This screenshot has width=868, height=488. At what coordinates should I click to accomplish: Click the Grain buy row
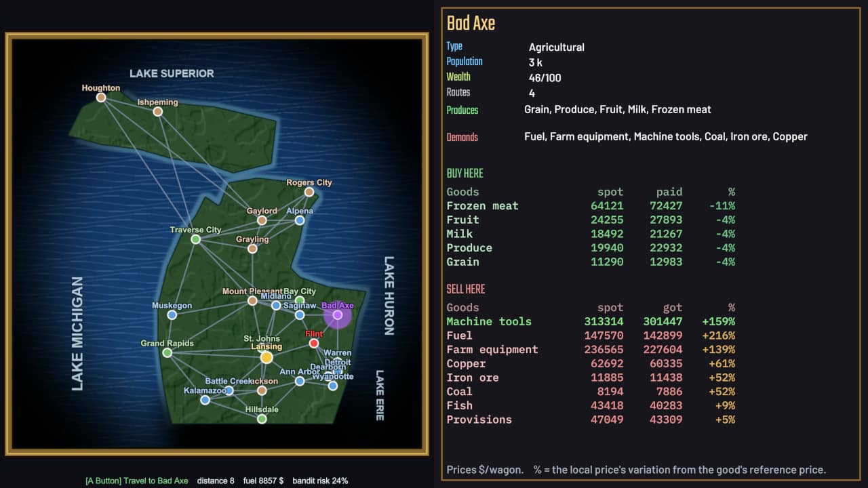[x=591, y=262]
